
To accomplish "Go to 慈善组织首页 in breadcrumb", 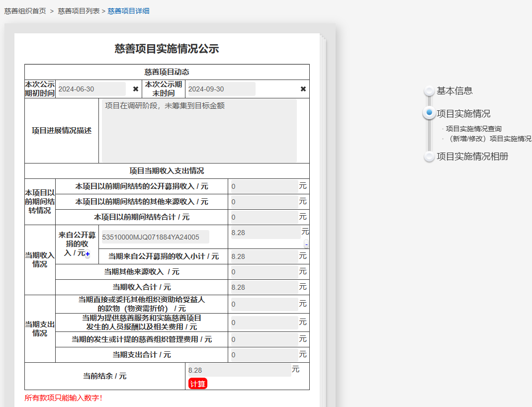I will click(x=25, y=11).
